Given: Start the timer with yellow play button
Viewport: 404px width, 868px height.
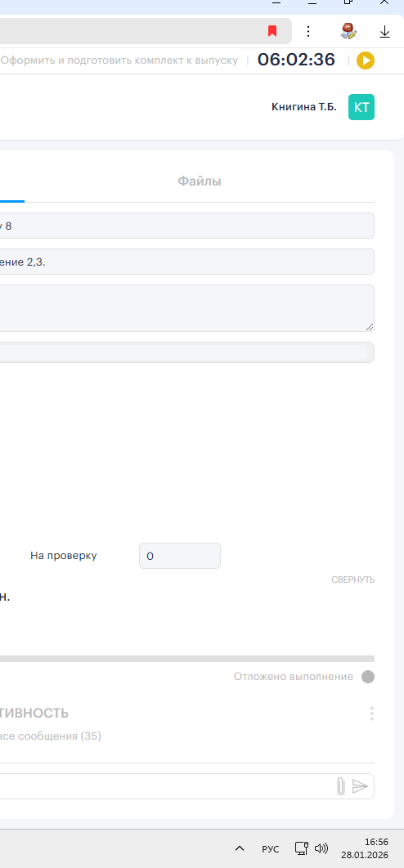Looking at the screenshot, I should click(366, 60).
